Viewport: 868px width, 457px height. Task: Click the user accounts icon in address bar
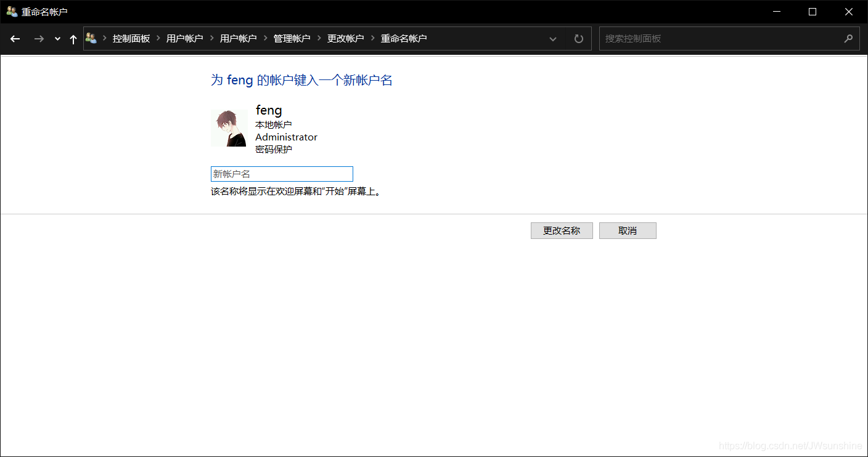[x=91, y=38]
